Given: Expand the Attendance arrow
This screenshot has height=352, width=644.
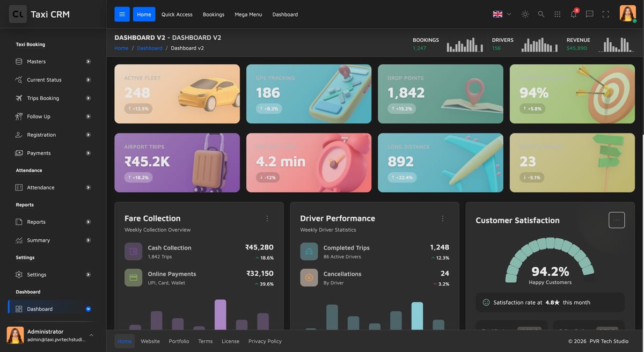Looking at the screenshot, I should coord(88,187).
